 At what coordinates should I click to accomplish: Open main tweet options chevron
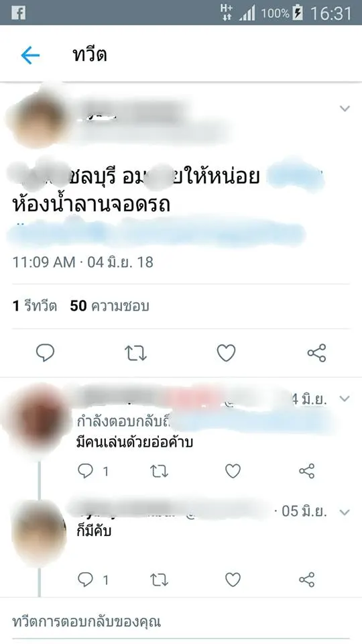click(345, 109)
